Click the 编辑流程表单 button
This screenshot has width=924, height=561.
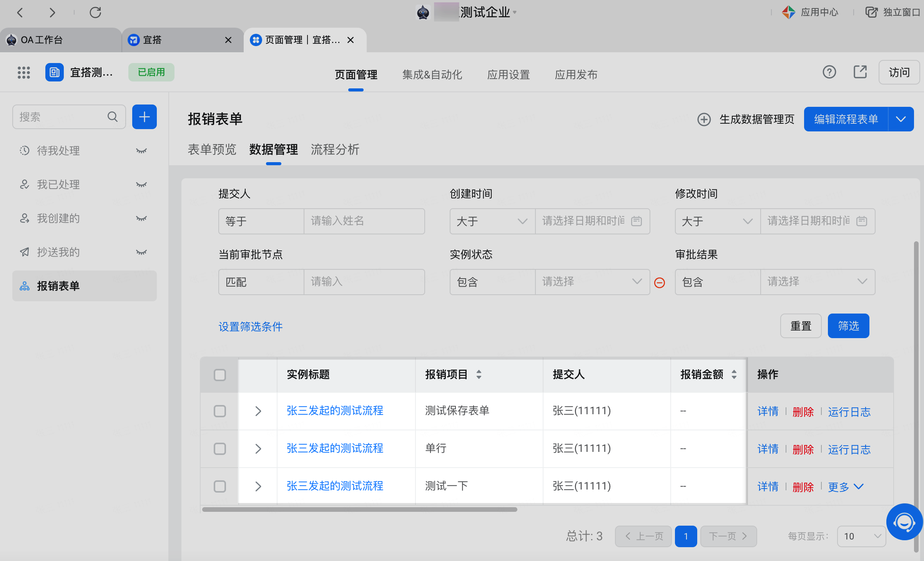(846, 119)
